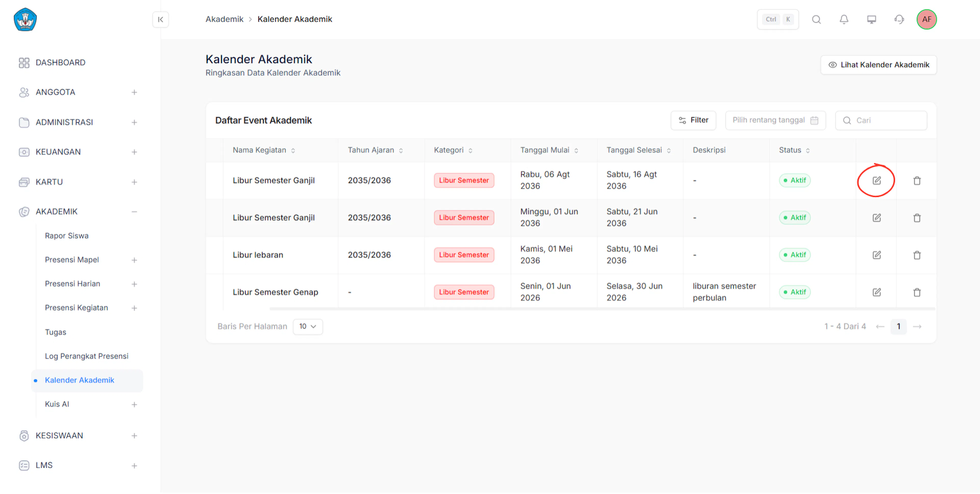
Task: Click the monitor display icon in top bar
Action: pos(872,19)
